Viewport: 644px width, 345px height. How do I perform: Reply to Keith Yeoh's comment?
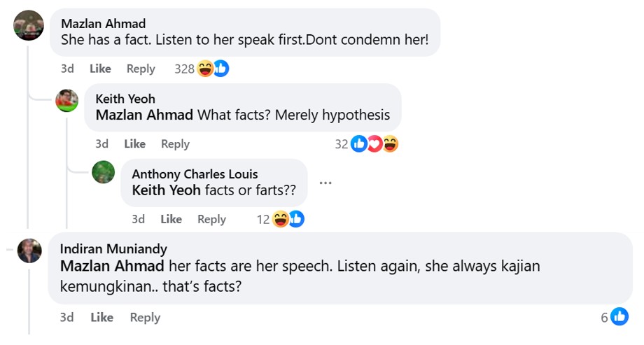pos(175,144)
